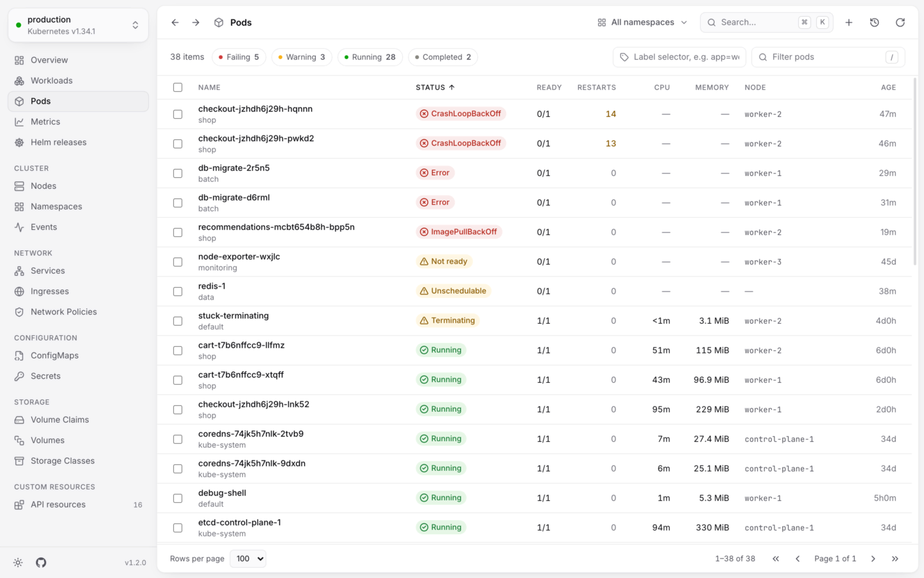Click the Network Policies shield icon
Image resolution: width=924 pixels, height=578 pixels.
(19, 312)
